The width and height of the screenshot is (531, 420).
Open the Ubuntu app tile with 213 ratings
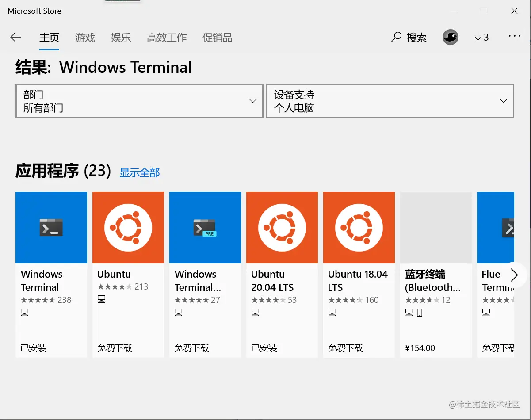[x=128, y=228]
